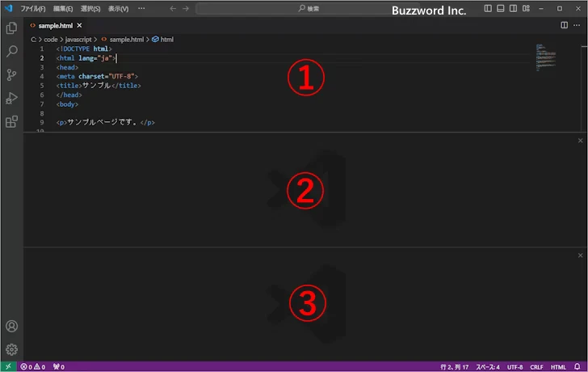This screenshot has width=588, height=372.
Task: Click the split editor icon
Action: (565, 25)
